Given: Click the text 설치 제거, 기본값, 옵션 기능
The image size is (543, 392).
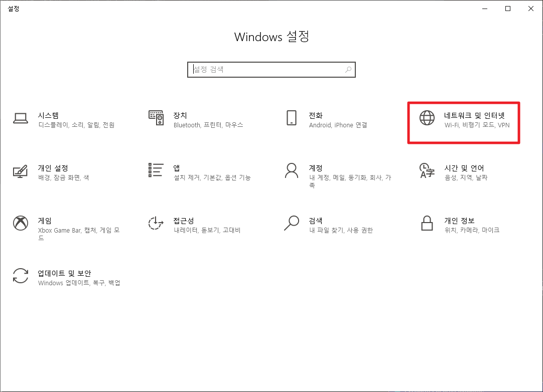Looking at the screenshot, I should (212, 177).
